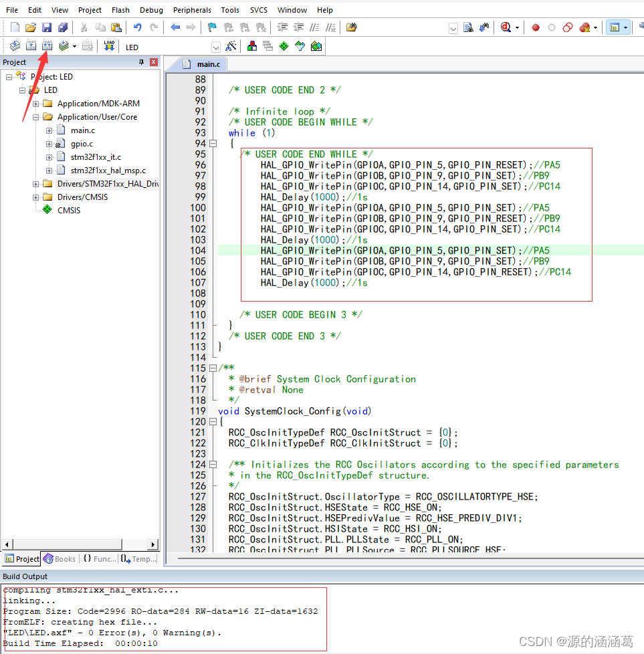Open the LED target selection dropdown
The height and width of the screenshot is (654, 644).
click(x=215, y=47)
